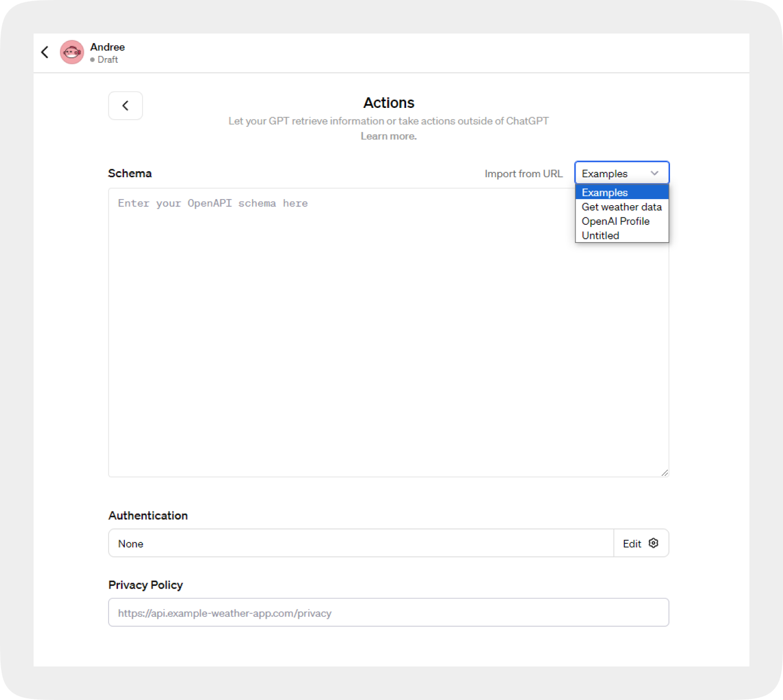Click inside the Privacy Policy URL field

click(x=389, y=612)
